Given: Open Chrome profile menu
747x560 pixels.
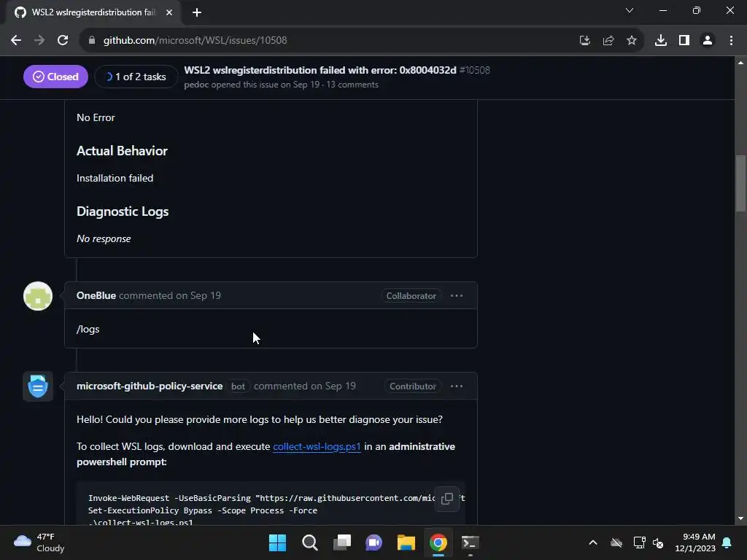Looking at the screenshot, I should pos(708,41).
